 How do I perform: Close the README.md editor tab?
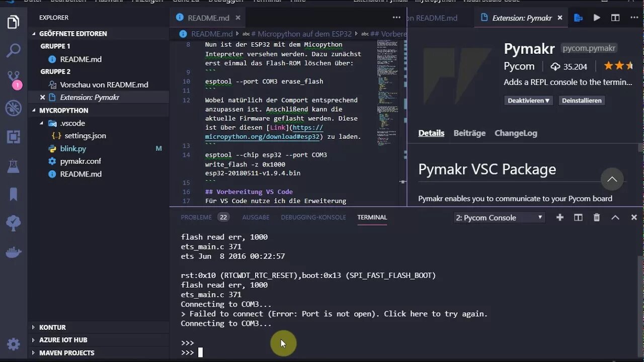pos(238,18)
